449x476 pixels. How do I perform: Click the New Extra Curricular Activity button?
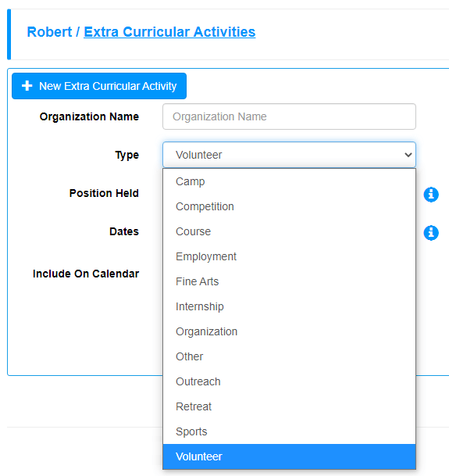tap(99, 86)
